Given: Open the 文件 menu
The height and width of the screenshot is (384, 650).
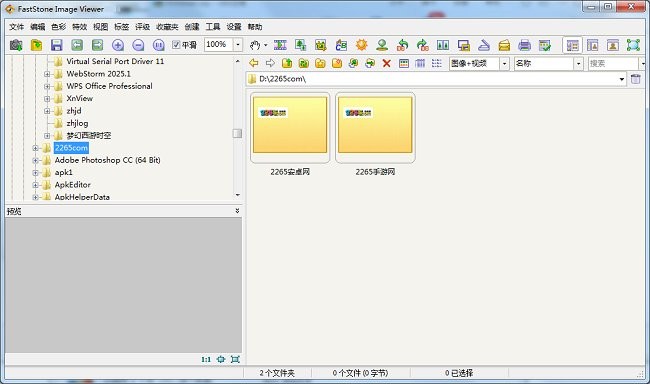Looking at the screenshot, I should click(x=17, y=27).
